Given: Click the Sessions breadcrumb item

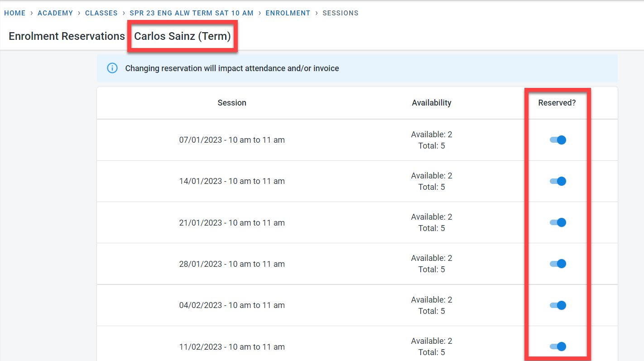Looking at the screenshot, I should [341, 13].
